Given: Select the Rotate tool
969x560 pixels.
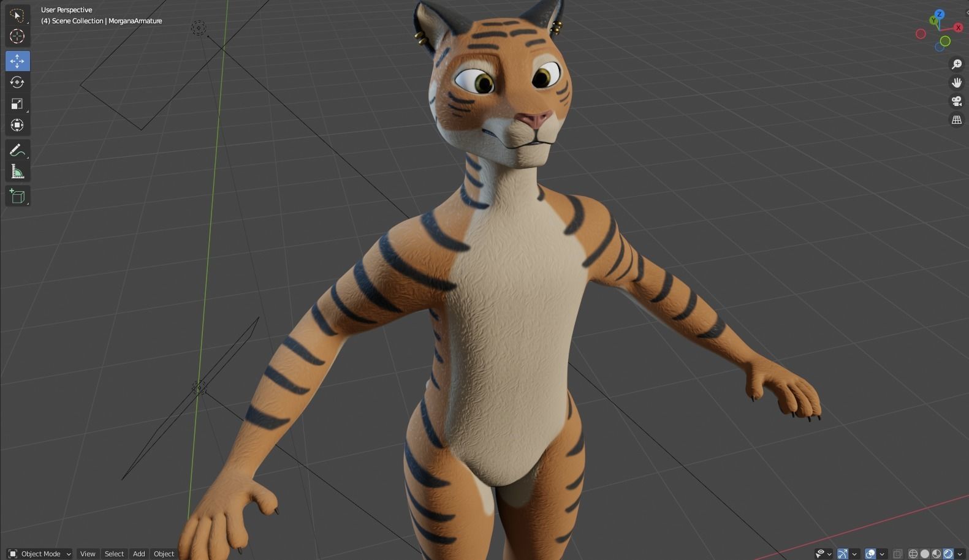Looking at the screenshot, I should [17, 82].
